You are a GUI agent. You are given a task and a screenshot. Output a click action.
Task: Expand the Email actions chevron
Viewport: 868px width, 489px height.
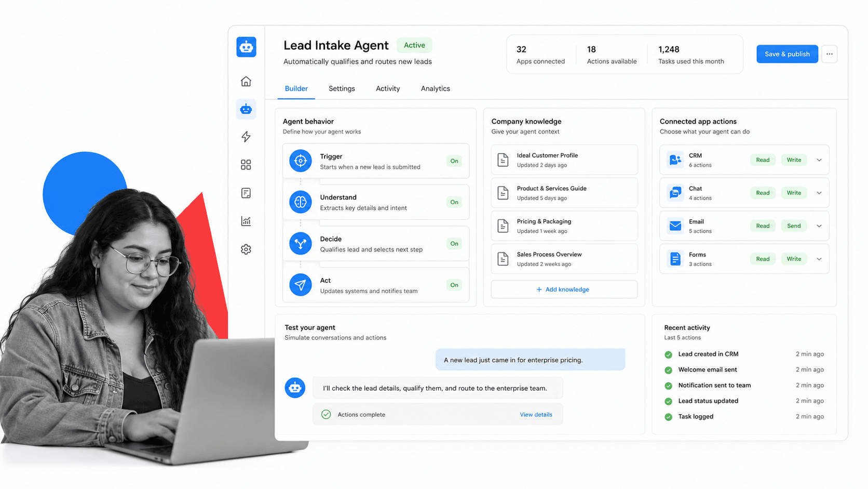tap(819, 226)
